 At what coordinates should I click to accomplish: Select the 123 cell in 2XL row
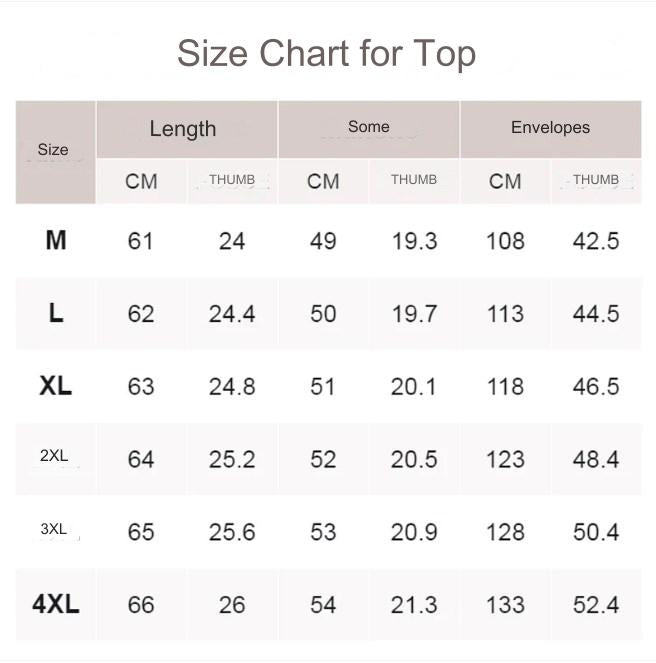pos(505,459)
